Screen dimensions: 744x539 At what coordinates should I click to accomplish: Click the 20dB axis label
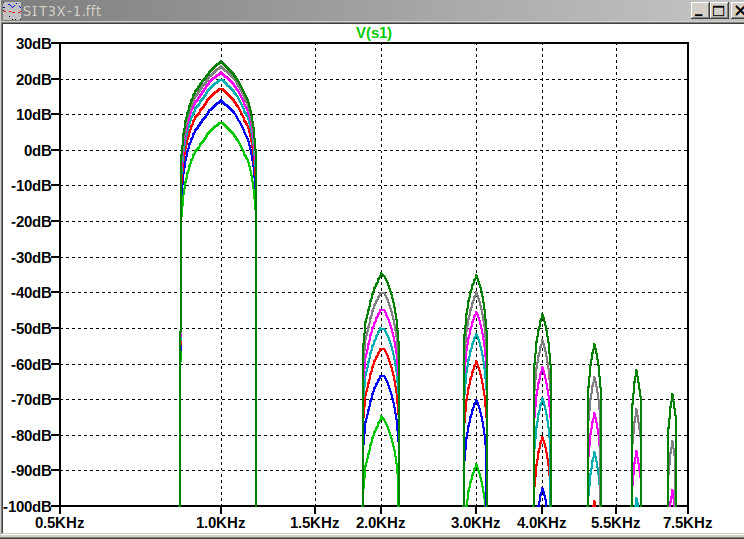tap(33, 79)
